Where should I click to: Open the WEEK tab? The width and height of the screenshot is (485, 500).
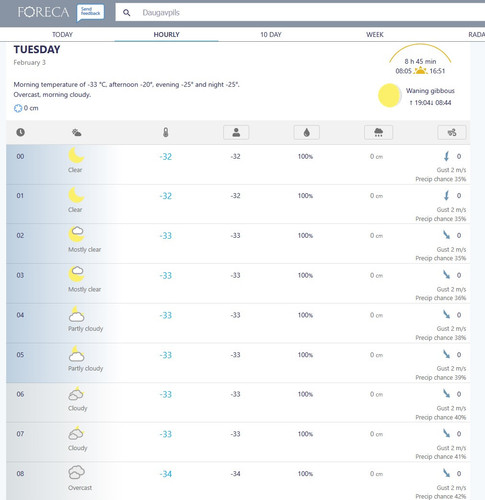(375, 35)
